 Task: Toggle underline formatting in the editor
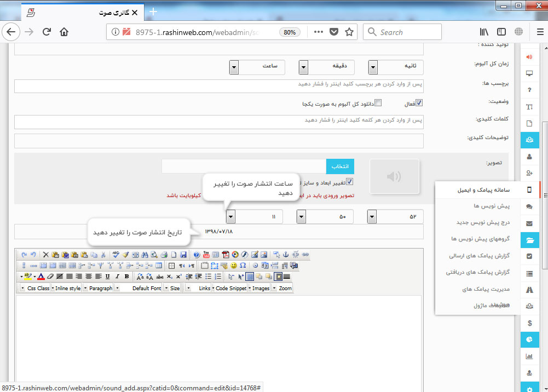[108, 276]
